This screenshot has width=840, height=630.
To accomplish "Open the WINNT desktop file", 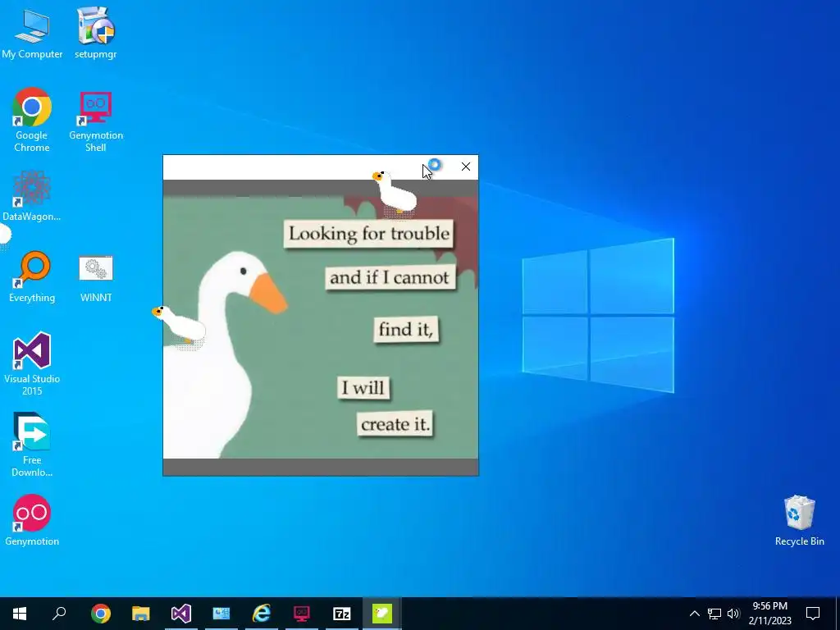I will click(96, 279).
